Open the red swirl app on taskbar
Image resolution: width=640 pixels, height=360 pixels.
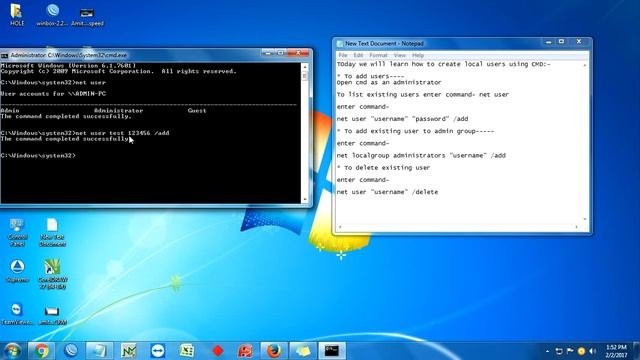tap(245, 351)
